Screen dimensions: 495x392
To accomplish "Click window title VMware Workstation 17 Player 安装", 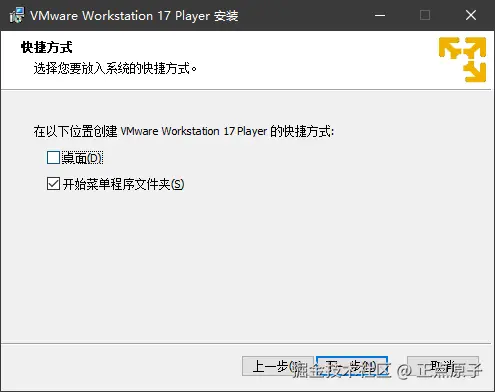I will point(134,16).
